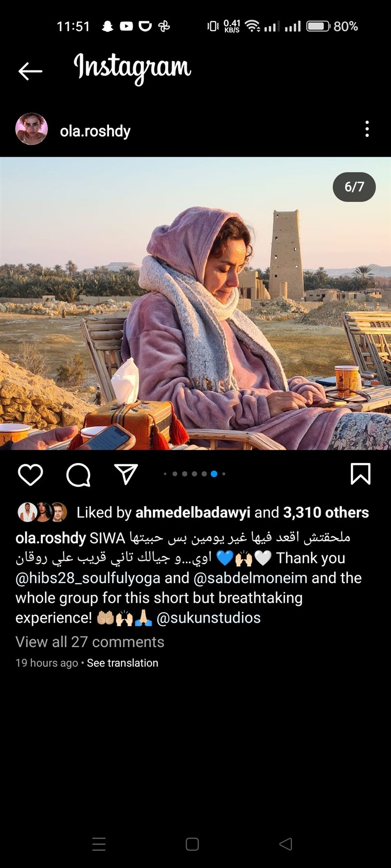Tap See translation
This screenshot has width=391, height=868.
click(x=123, y=663)
